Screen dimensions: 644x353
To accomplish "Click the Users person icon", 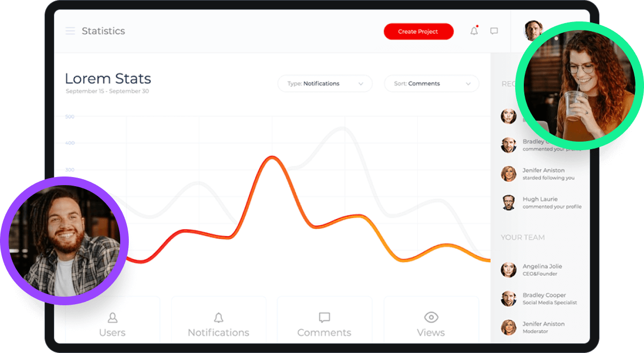I will point(112,318).
